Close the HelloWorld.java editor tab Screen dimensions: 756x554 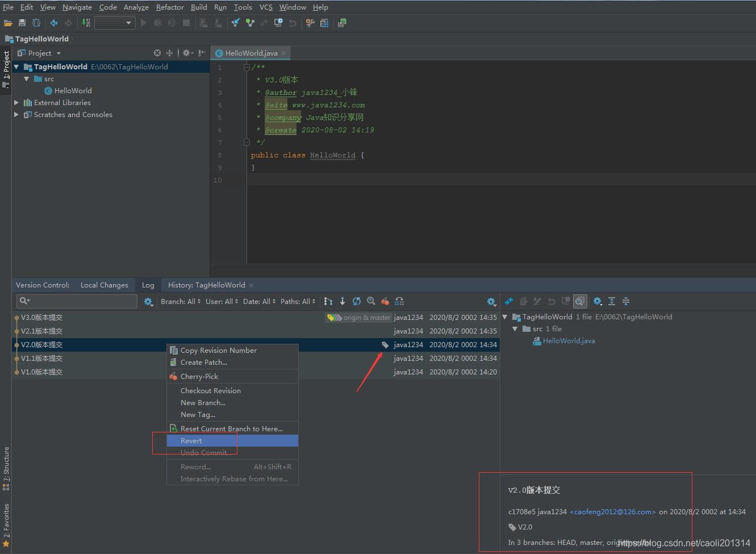(284, 53)
